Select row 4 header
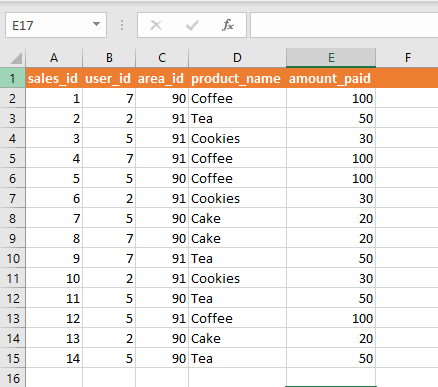Screen dimensions: 438x387 (13, 138)
